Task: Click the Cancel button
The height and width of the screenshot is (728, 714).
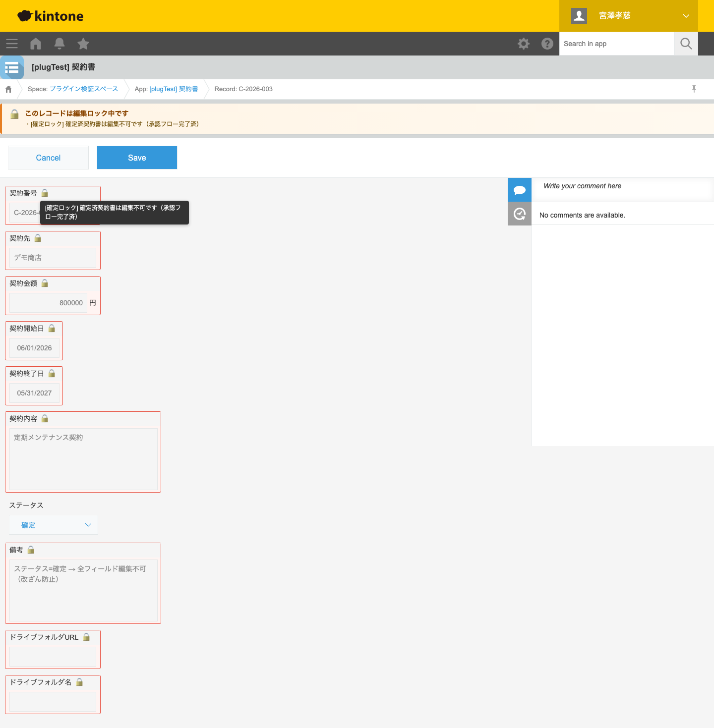Action: click(48, 158)
